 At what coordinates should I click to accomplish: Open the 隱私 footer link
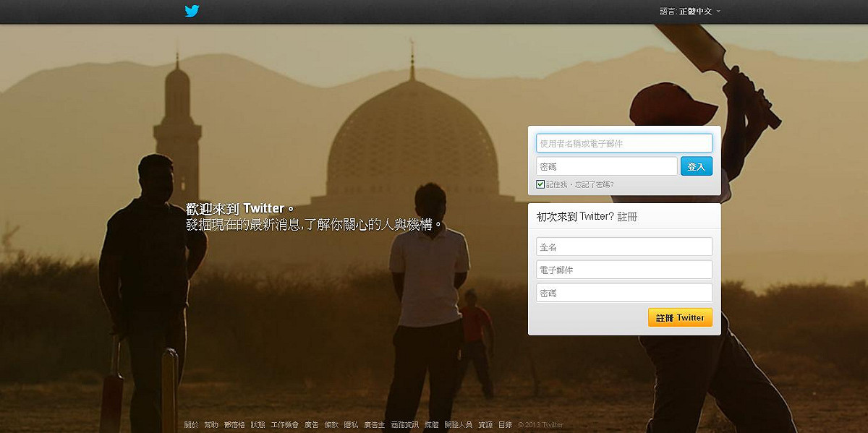point(351,424)
